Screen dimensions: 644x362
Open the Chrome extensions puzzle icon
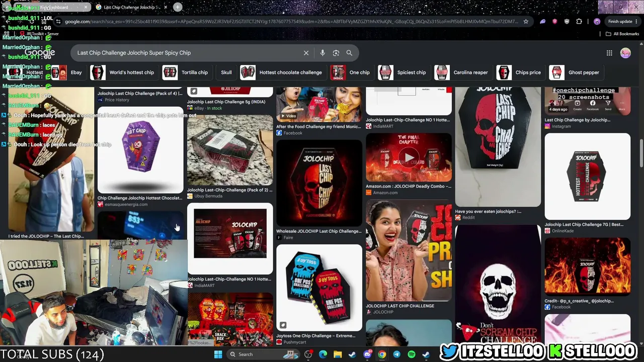click(x=579, y=22)
